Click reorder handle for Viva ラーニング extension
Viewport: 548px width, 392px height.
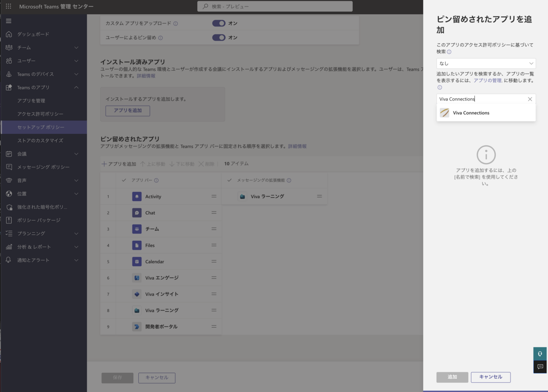319,196
